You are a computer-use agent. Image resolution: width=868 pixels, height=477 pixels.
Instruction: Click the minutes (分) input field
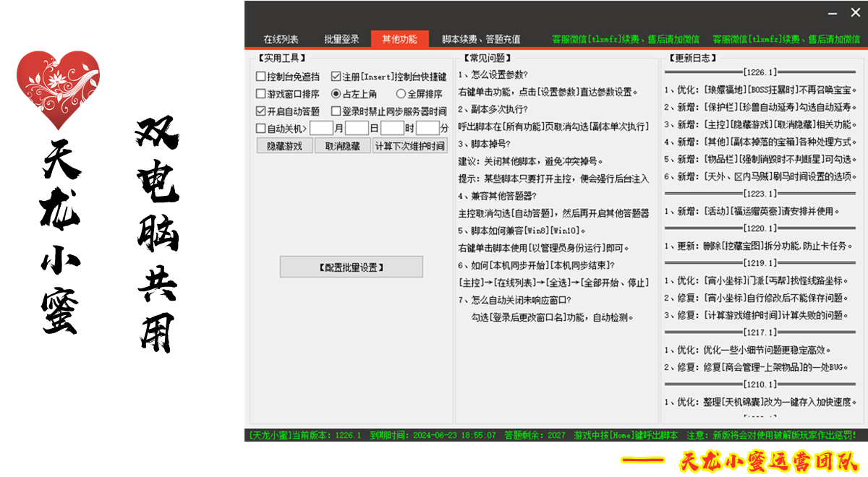click(427, 129)
